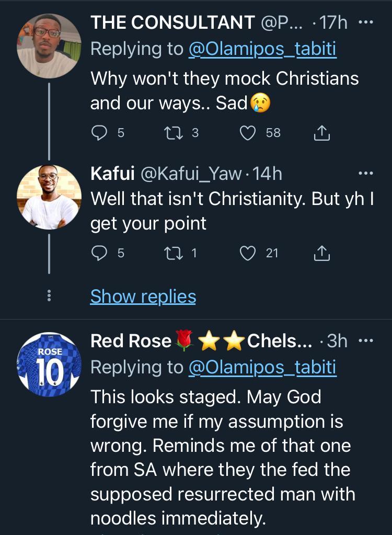Open @Olamipos_tabiti mention in Red Rose's tweet
392x535 pixels.
(262, 368)
